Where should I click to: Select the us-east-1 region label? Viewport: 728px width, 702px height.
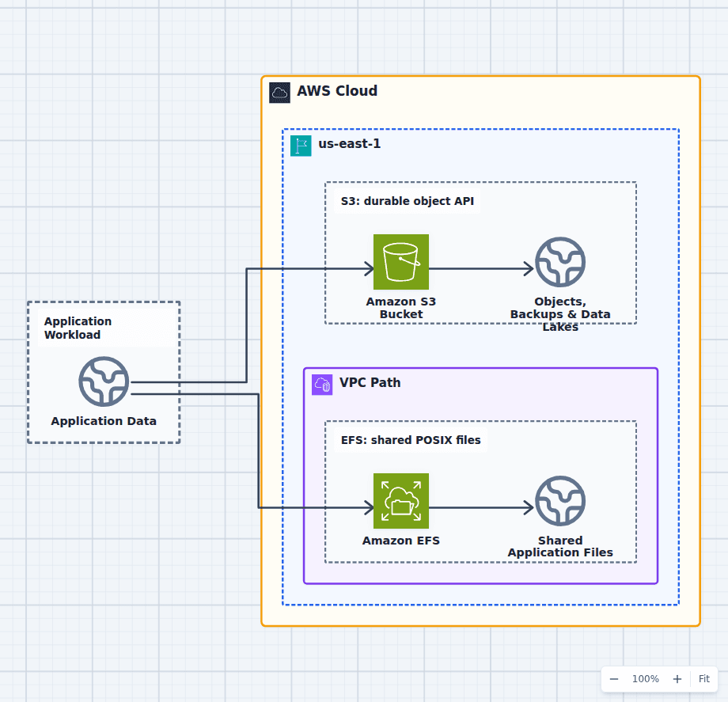349,144
